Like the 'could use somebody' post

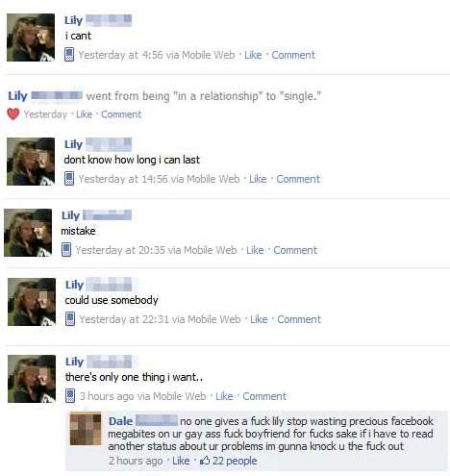click(259, 319)
